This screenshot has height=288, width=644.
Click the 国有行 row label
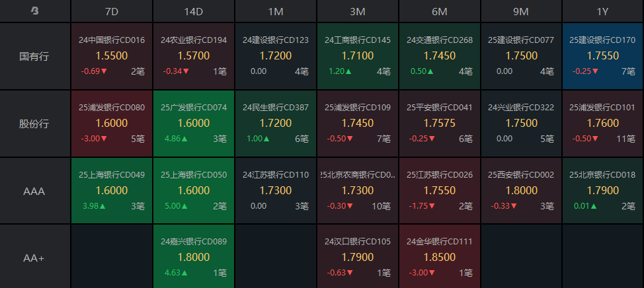[34, 56]
